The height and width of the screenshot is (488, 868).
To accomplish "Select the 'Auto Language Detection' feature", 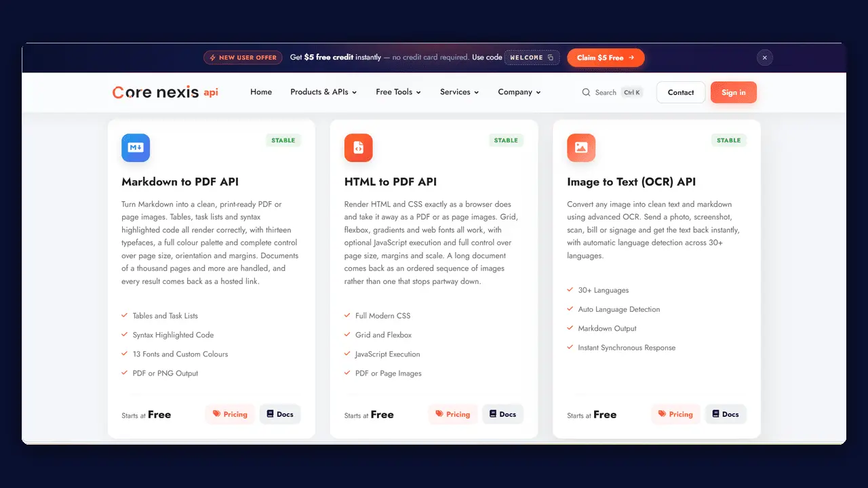I will click(614, 309).
